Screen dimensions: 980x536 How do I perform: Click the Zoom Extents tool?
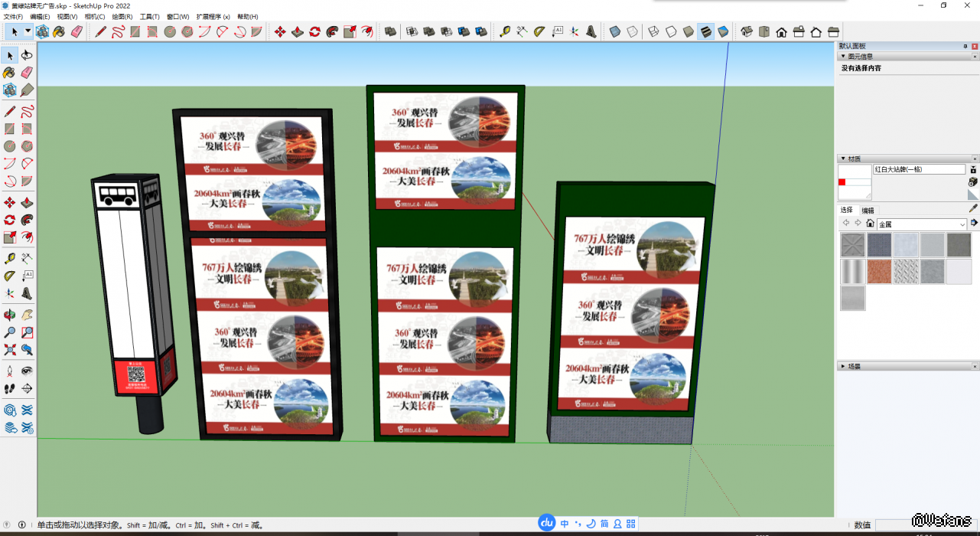(x=10, y=350)
